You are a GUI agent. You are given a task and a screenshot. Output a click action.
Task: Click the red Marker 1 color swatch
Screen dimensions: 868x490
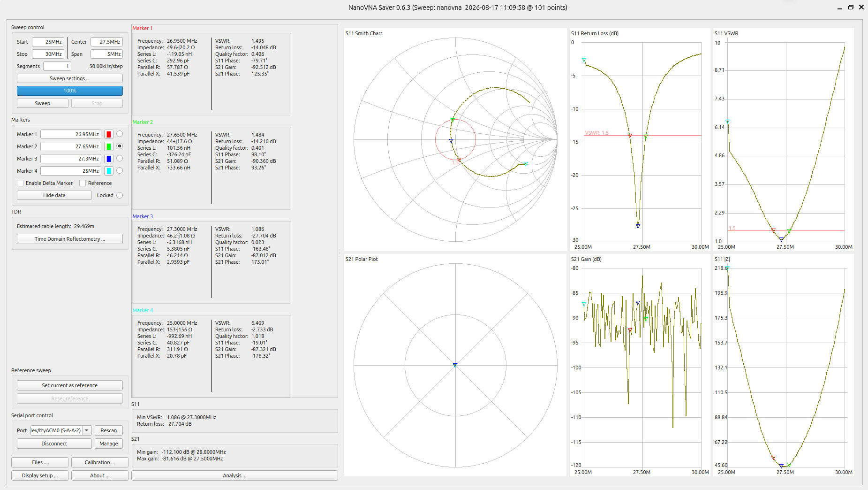coord(109,134)
